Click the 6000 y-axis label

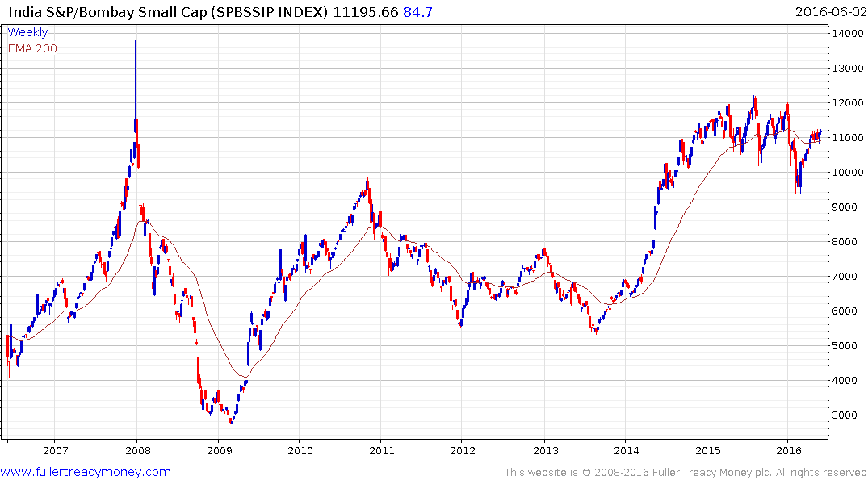click(x=845, y=311)
